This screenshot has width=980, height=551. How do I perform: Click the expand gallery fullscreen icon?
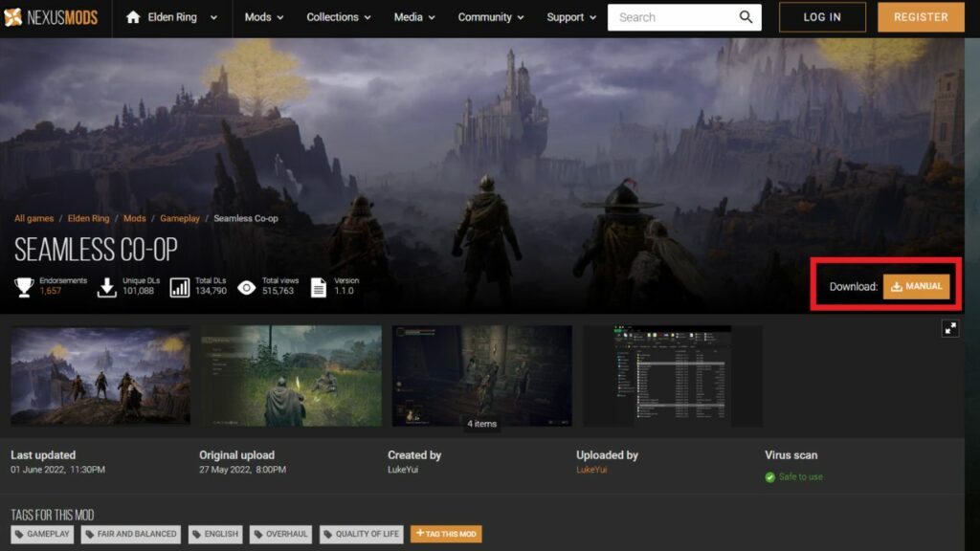pyautogui.click(x=949, y=328)
